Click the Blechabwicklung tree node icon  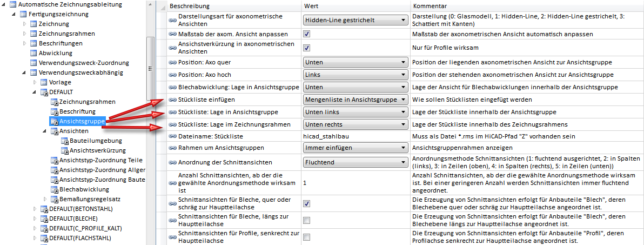pos(54,189)
